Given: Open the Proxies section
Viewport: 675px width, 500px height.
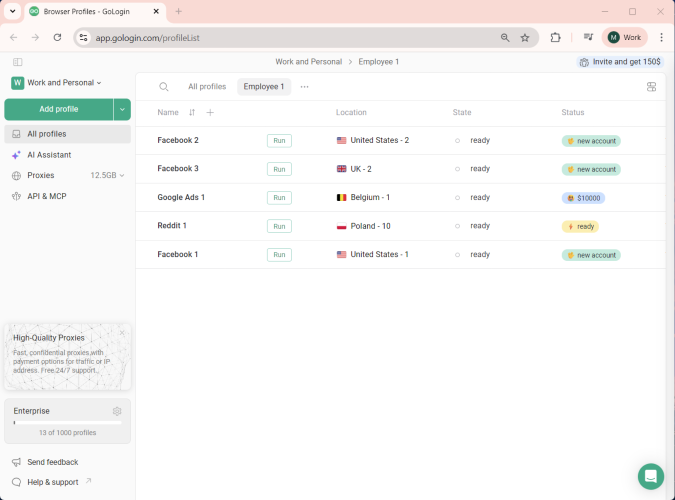Looking at the screenshot, I should coord(41,175).
